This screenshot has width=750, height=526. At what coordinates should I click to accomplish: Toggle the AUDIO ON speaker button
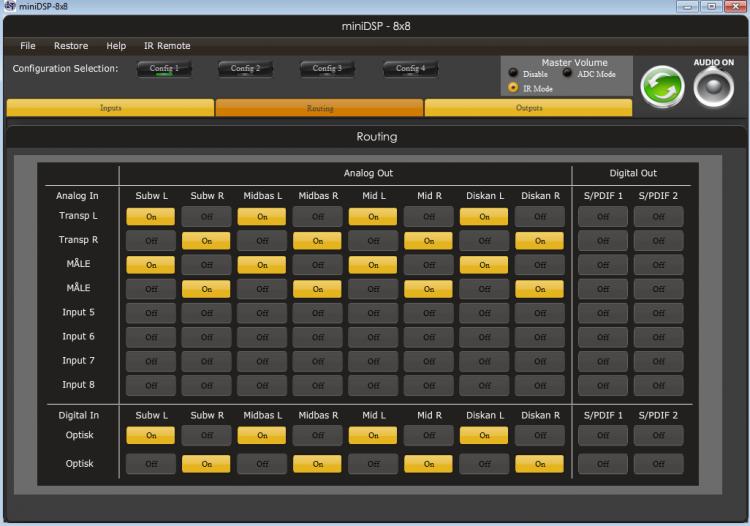714,87
